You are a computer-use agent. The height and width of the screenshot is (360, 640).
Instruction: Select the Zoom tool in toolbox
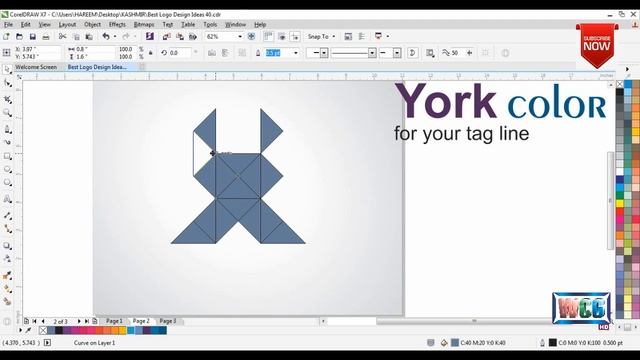[x=7, y=113]
